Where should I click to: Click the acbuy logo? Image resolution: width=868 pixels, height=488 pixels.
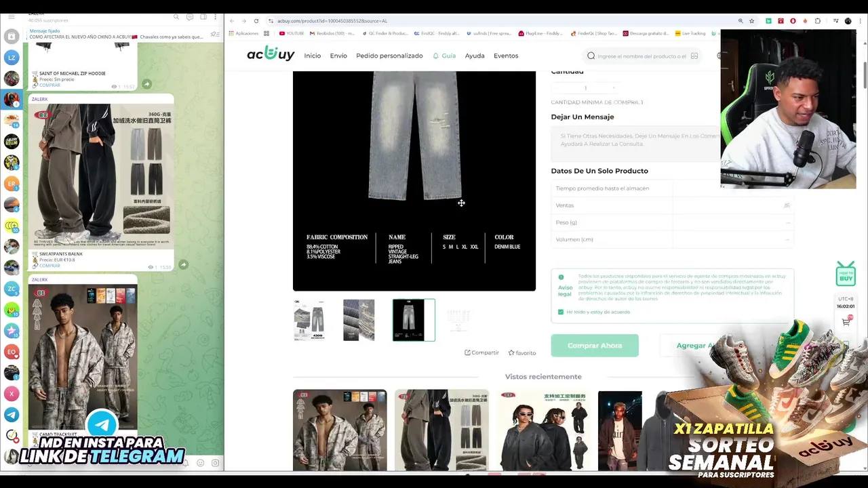pyautogui.click(x=270, y=55)
